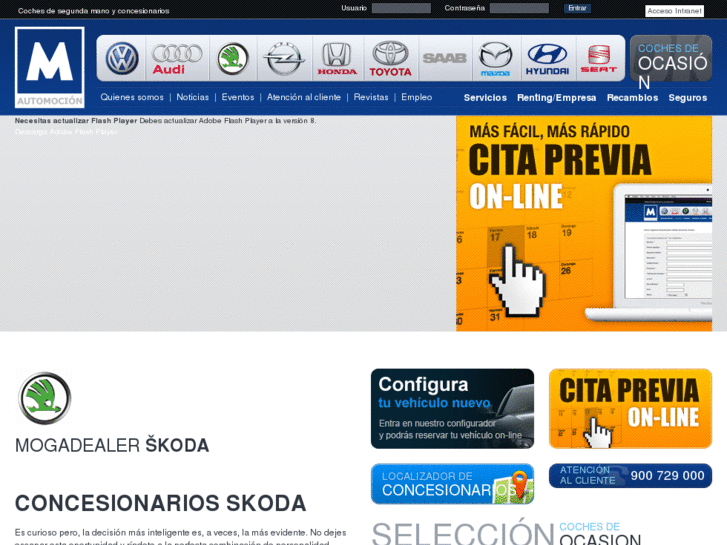Select the Honda brand logo
Viewport: 727px width, 545px height.
pos(337,58)
